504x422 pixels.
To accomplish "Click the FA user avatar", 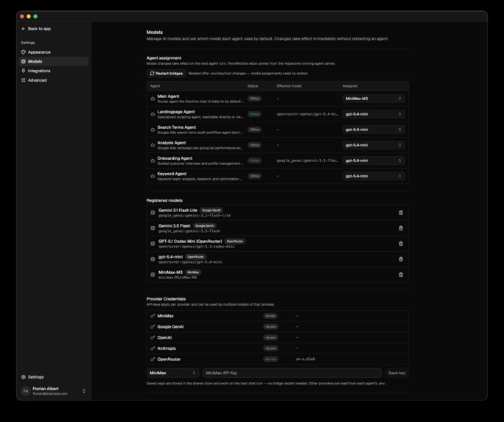I will [x=26, y=391].
